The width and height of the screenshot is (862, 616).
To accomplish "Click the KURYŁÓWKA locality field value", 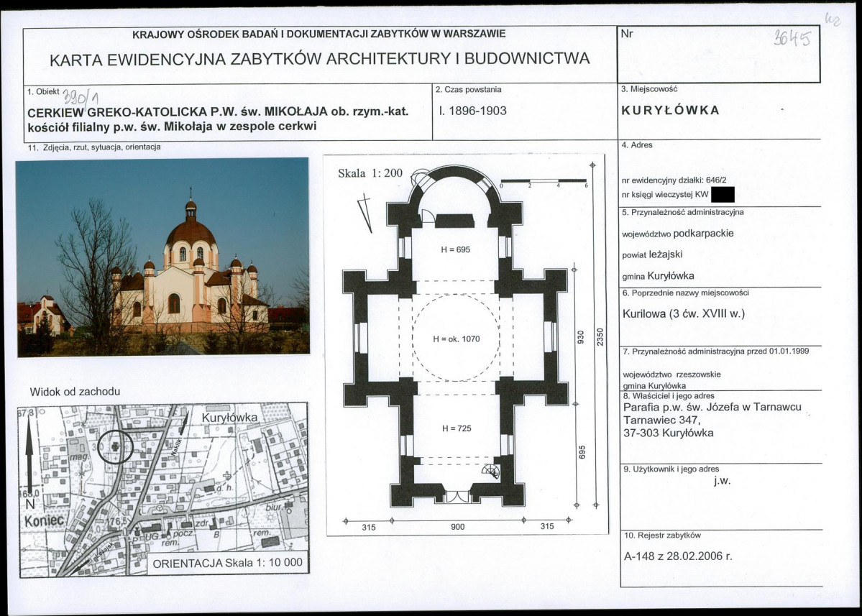I will click(670, 110).
